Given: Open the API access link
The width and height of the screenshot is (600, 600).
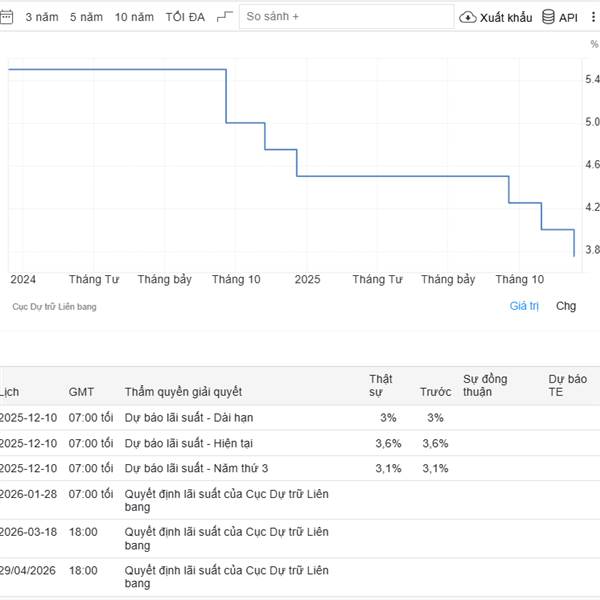Looking at the screenshot, I should point(568,17).
